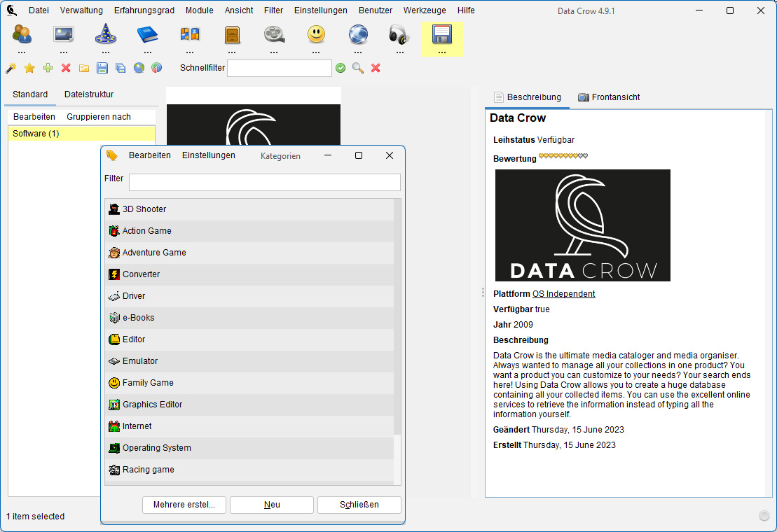The height and width of the screenshot is (532, 777).
Task: Open the contacts module with people icon
Action: point(22,34)
